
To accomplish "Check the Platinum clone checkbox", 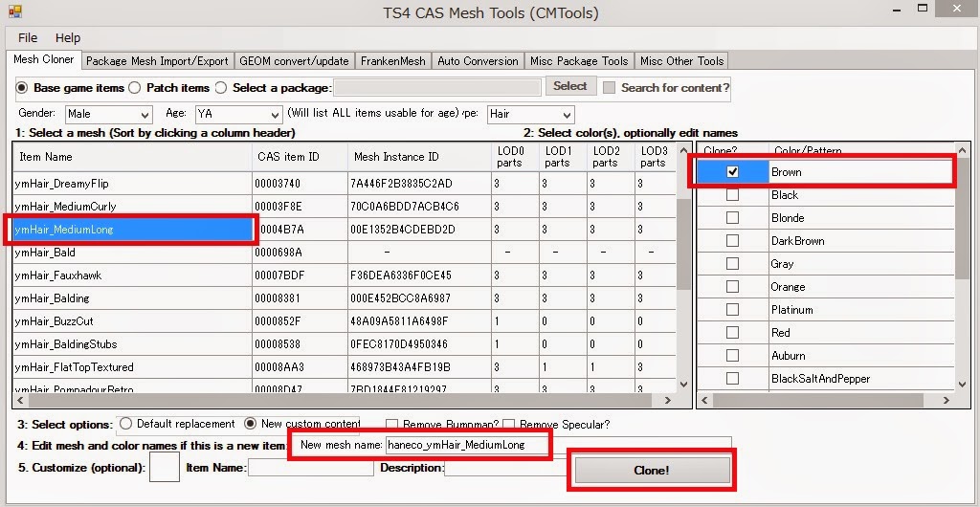I will coord(732,310).
